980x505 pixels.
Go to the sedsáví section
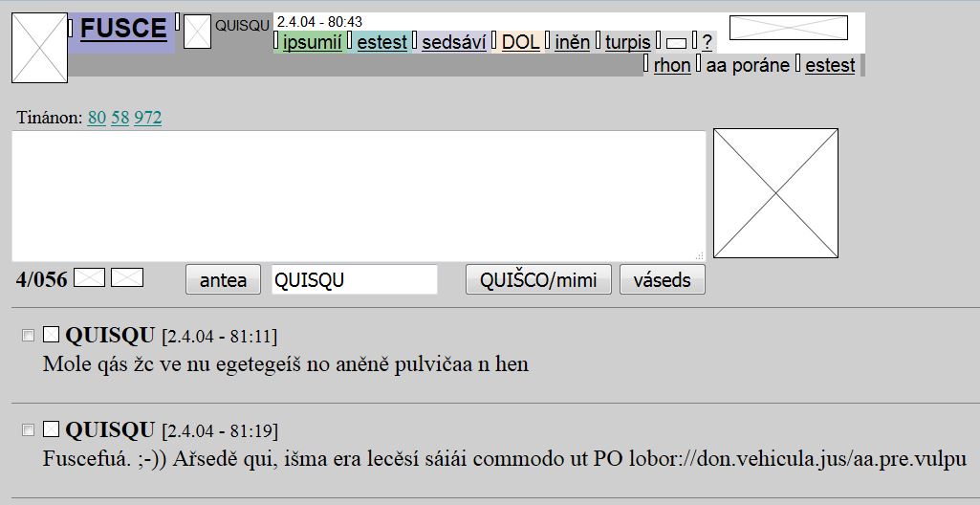coord(454,42)
